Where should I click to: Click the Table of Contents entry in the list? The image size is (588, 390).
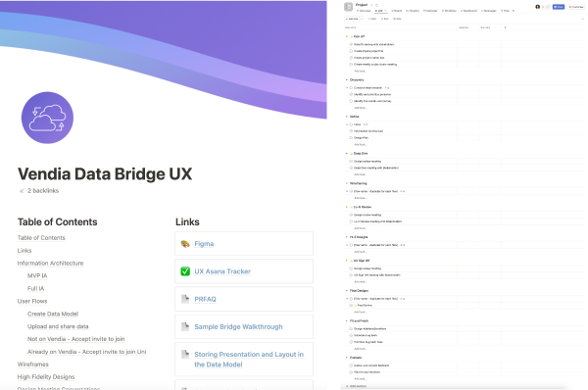[41, 238]
